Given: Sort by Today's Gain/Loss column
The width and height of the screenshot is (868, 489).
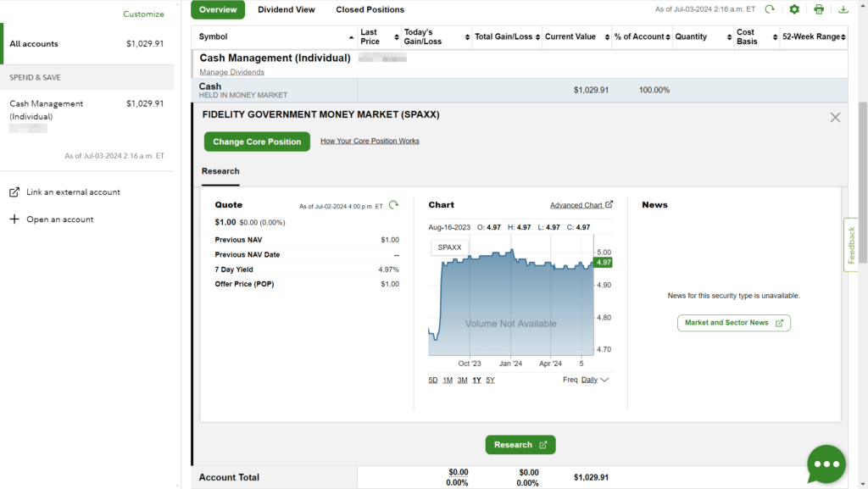Looking at the screenshot, I should coord(467,37).
